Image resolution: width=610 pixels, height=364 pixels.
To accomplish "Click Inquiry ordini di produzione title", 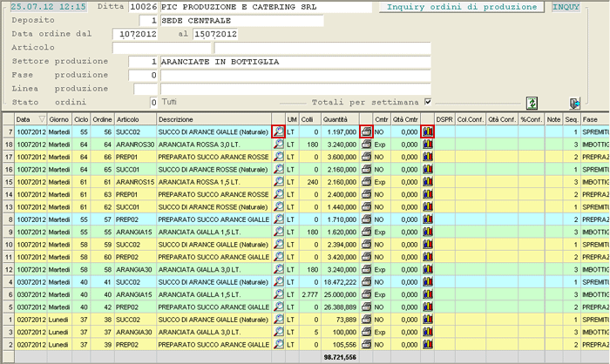I will 462,7.
